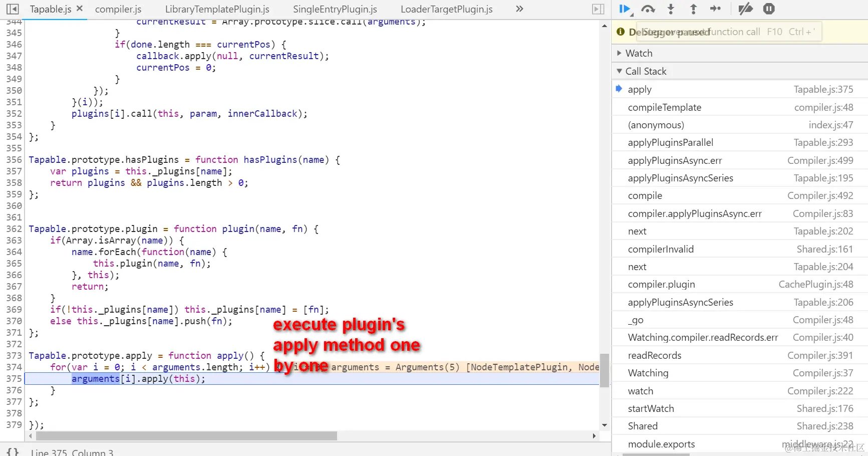Viewport: 868px width, 456px height.
Task: Select the next frame at Tapable.js:202
Action: (739, 231)
